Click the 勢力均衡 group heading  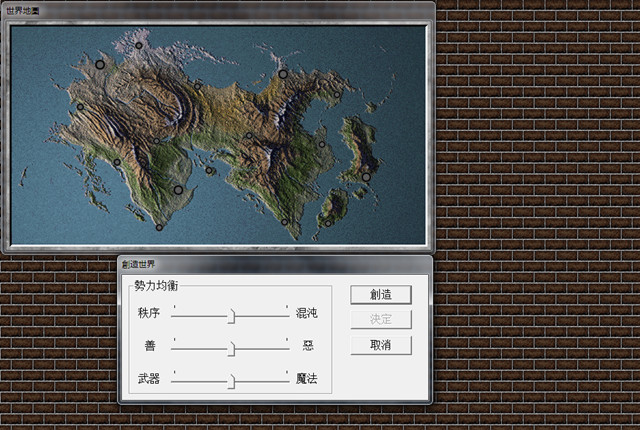[x=156, y=286]
